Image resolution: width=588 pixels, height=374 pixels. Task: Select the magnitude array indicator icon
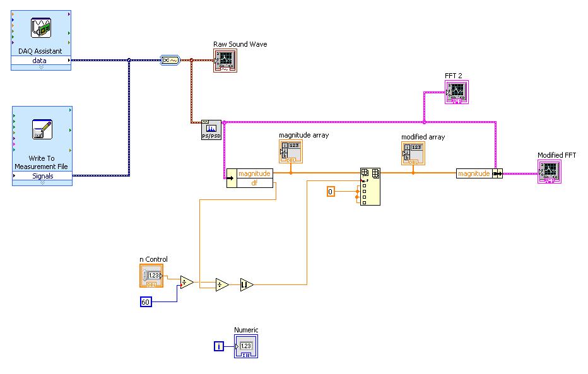[291, 151]
